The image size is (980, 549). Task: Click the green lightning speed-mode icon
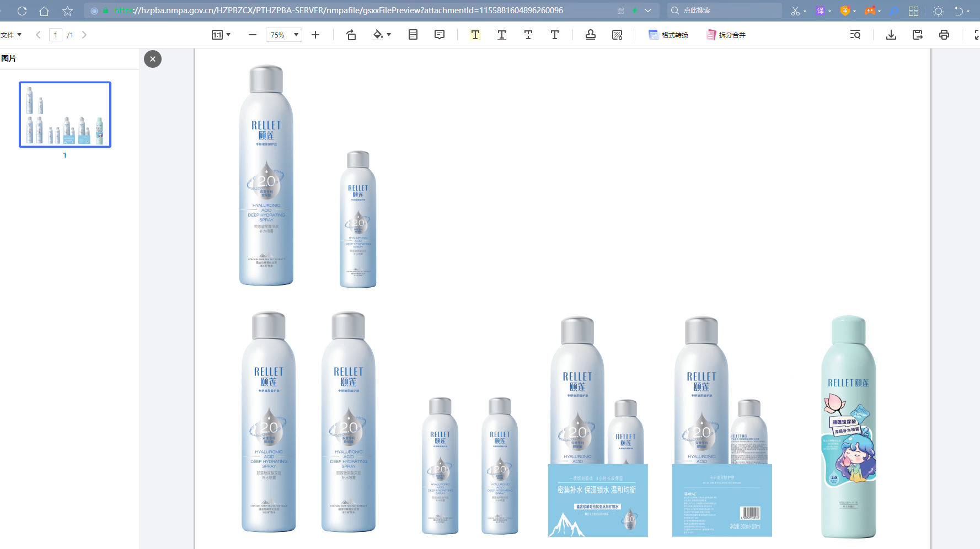(x=635, y=10)
